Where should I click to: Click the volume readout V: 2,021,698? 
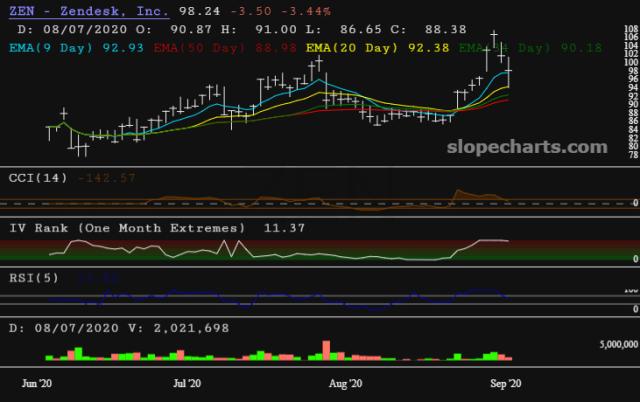(179, 328)
